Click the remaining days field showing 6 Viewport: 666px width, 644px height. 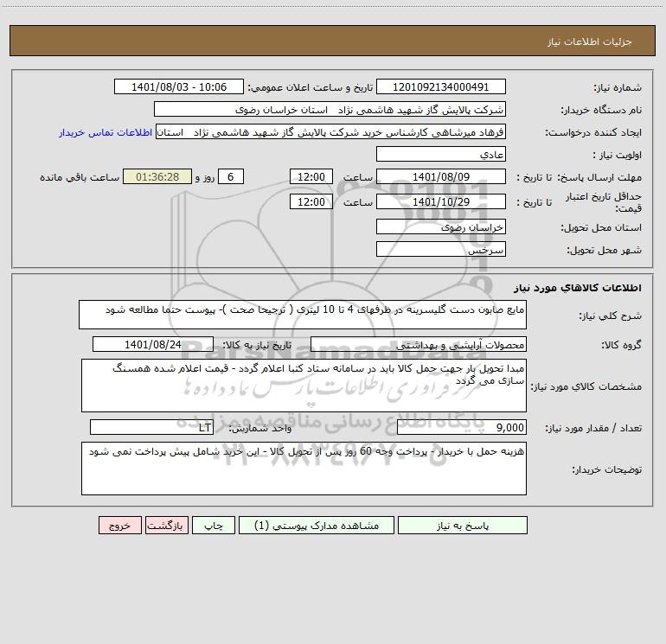pos(231,176)
